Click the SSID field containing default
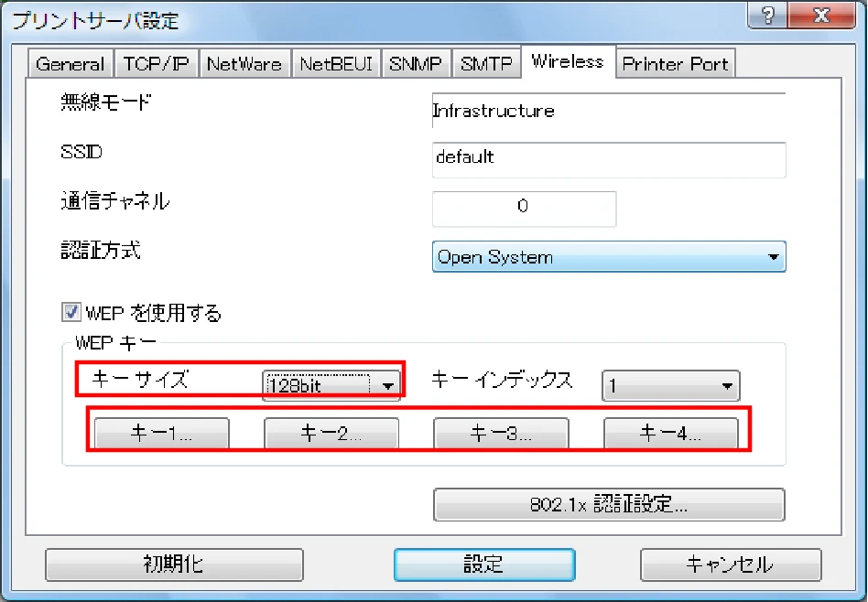 coord(608,159)
